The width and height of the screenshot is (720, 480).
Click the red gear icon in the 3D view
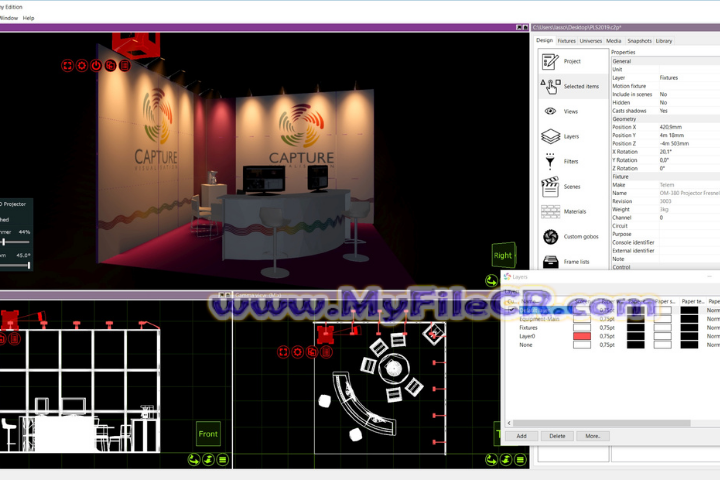82,66
